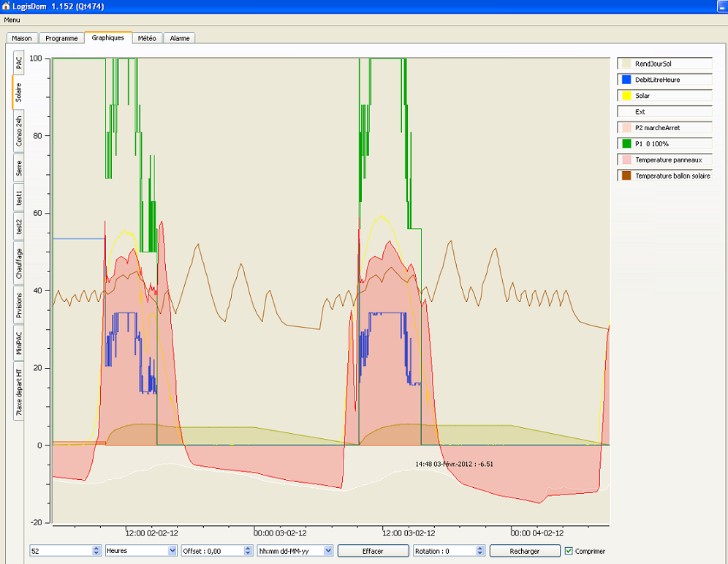The width and height of the screenshot is (728, 564).
Task: Toggle the Comprimer checkbox
Action: coord(569,551)
